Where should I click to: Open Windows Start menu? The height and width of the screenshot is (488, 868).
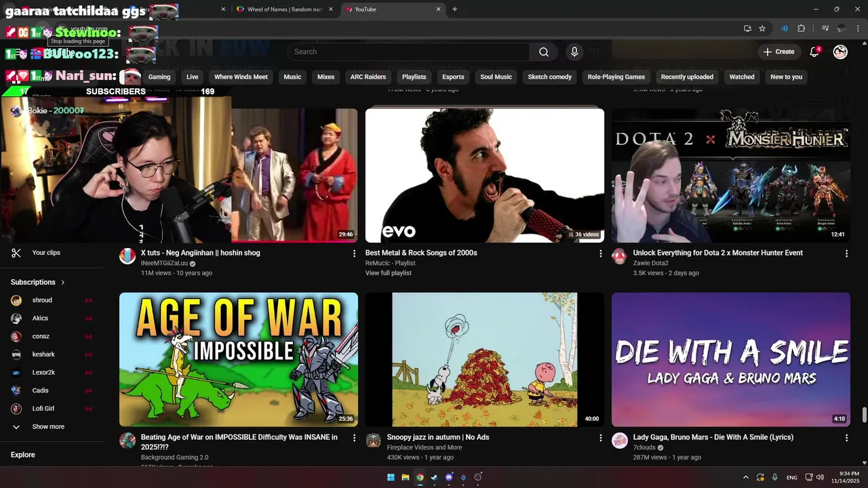pyautogui.click(x=391, y=477)
